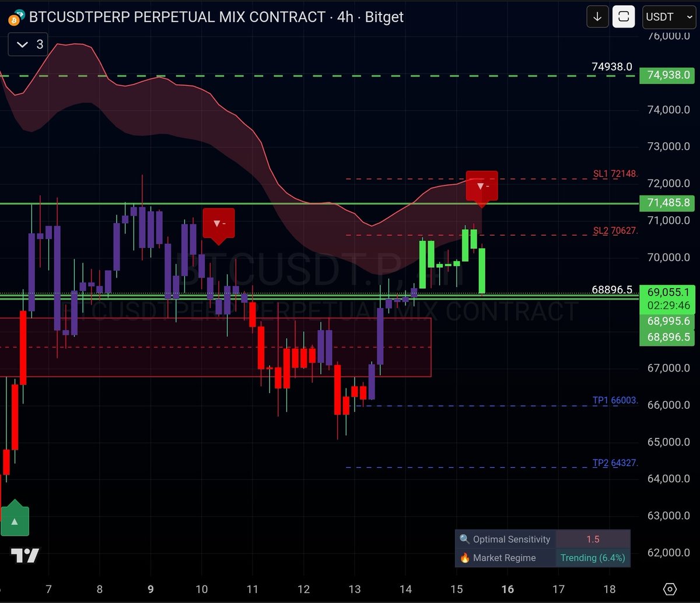Open chart settings hexagon icon
700x603 pixels.
click(670, 589)
